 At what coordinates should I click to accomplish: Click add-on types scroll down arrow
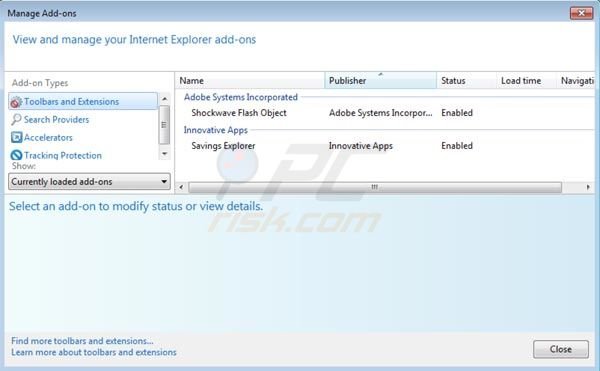pos(165,154)
